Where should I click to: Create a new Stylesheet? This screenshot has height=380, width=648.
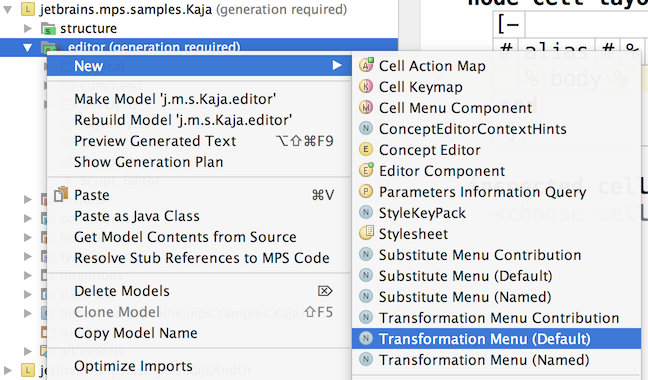click(496, 234)
